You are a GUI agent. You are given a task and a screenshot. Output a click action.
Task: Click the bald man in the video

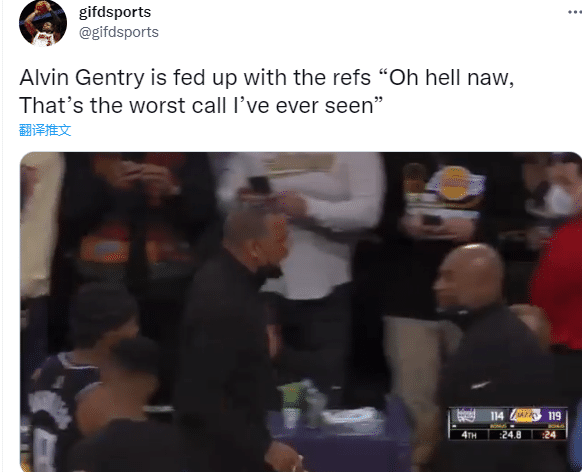(483, 334)
